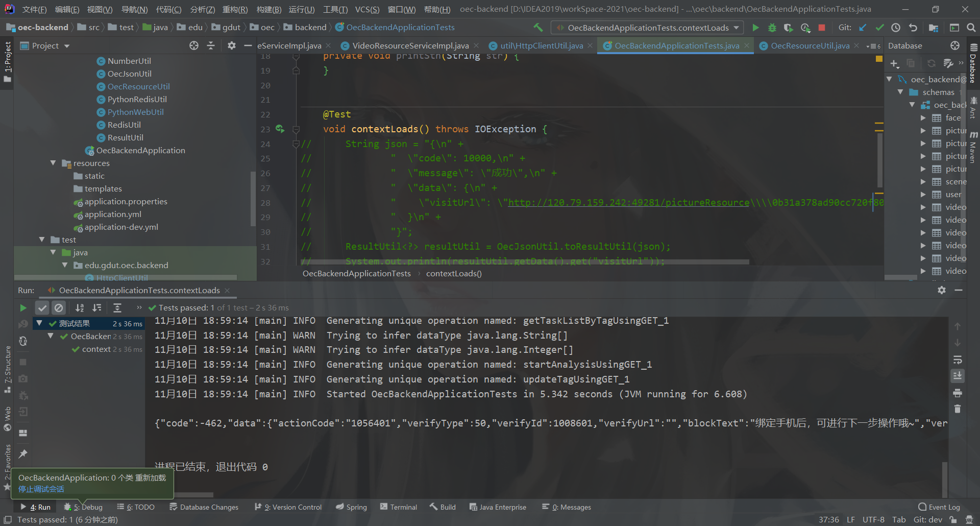Toggle Show Ignored tests button
Viewport: 980px width, 526px height.
[x=59, y=307]
